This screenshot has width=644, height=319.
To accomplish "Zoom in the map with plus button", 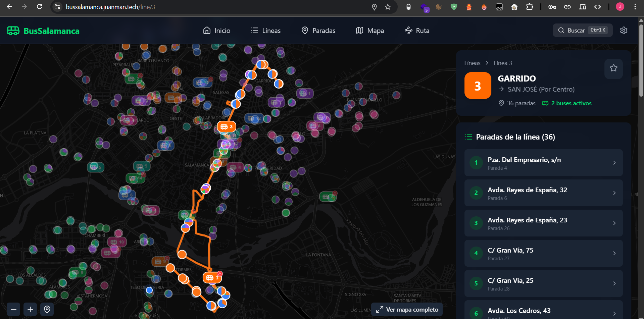I will (30, 309).
